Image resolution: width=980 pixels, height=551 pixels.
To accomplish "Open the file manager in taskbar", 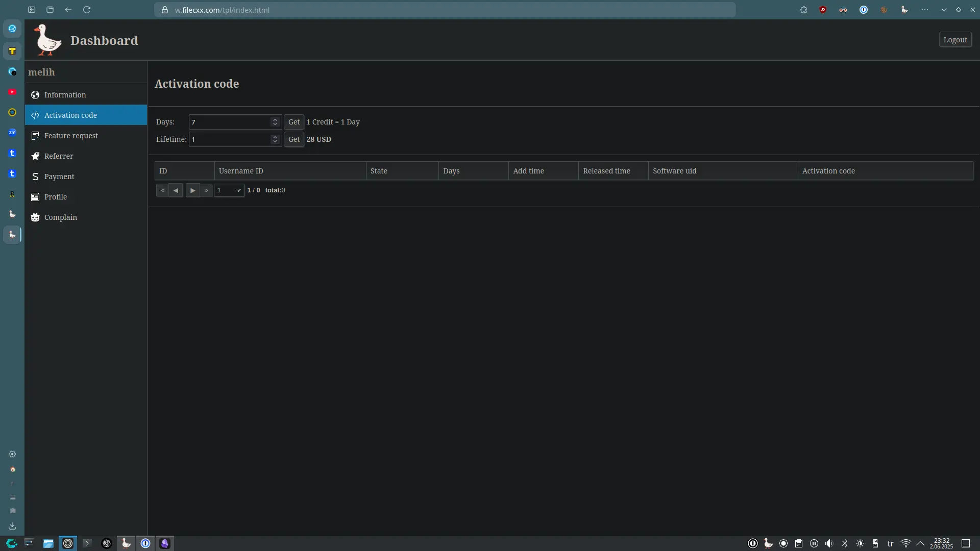I will coord(48,543).
